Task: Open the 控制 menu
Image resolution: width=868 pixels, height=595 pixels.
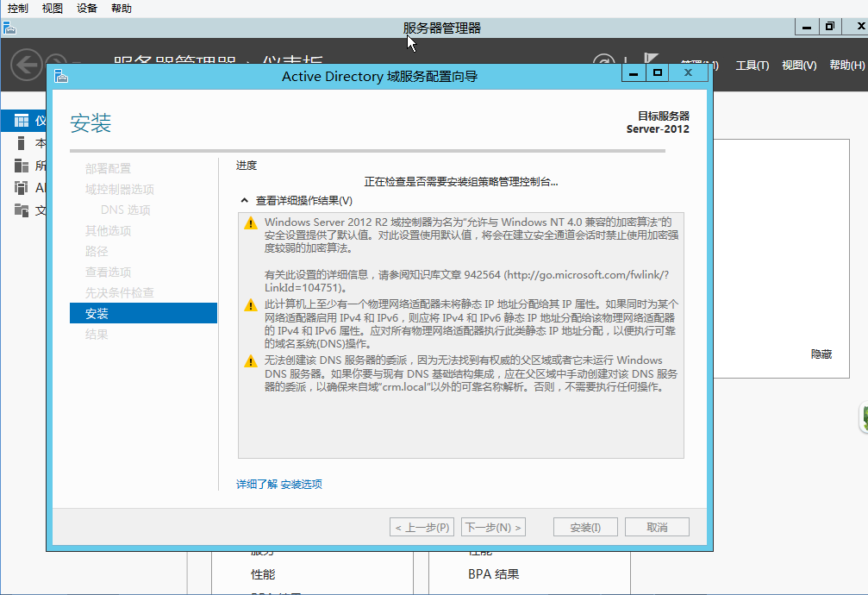Action: pos(18,9)
